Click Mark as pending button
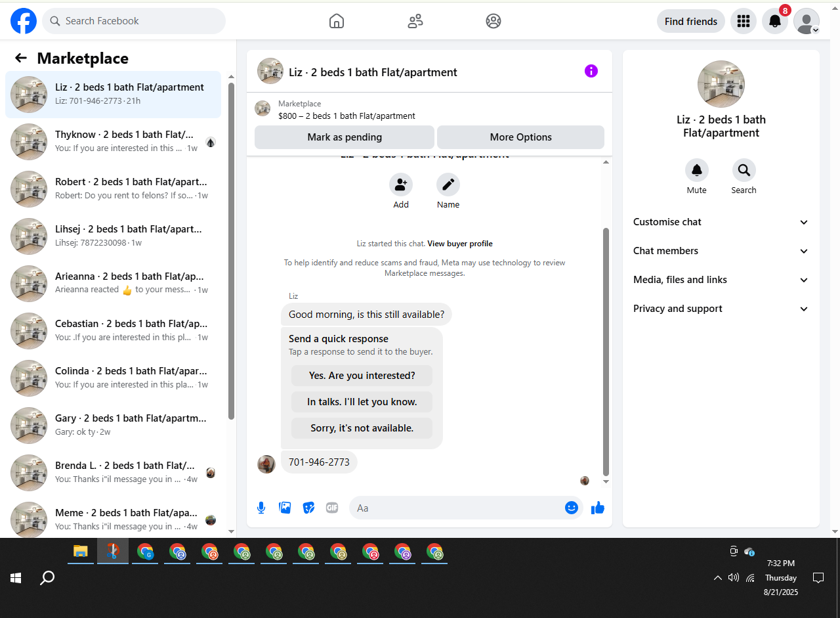The image size is (840, 618). 345,137
